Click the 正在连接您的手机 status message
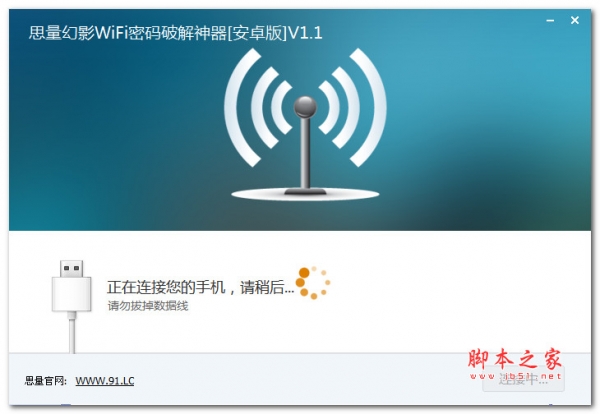The image size is (600, 414). point(167,287)
